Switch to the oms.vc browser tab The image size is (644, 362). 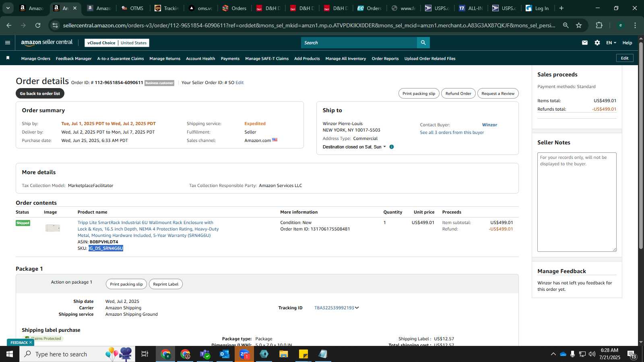(200, 8)
